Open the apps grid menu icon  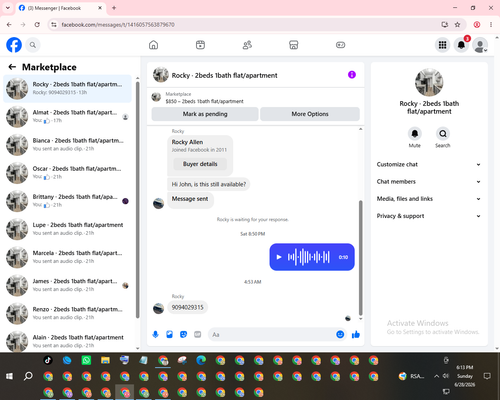442,45
